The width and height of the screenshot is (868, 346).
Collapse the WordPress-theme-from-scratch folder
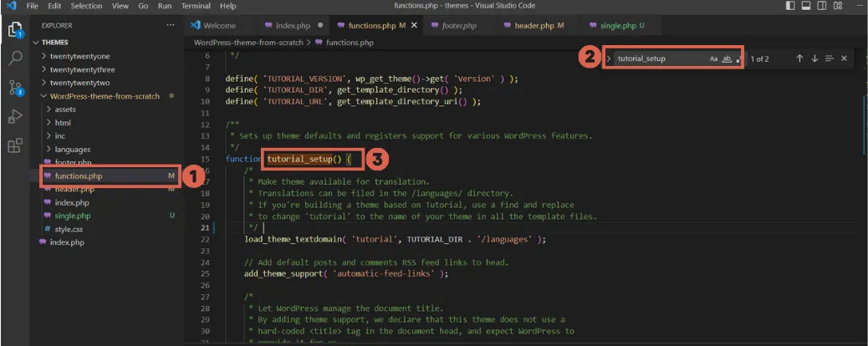coord(45,96)
